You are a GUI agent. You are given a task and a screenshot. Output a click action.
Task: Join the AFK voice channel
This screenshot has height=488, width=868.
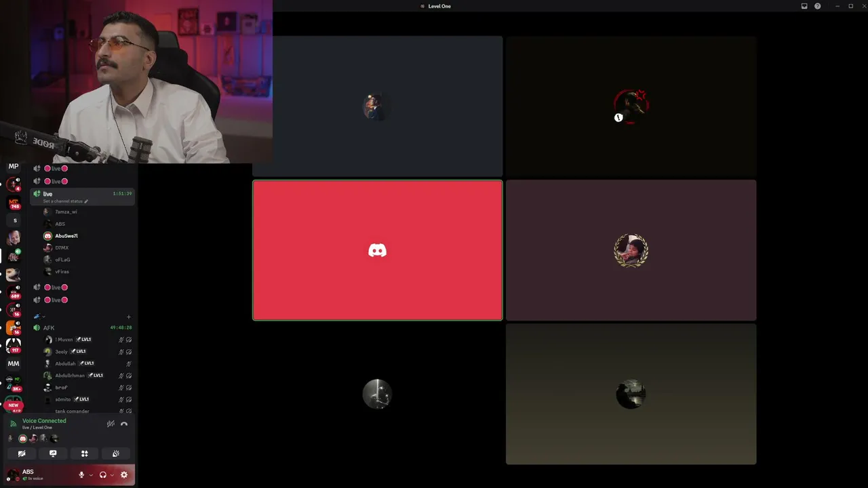tap(83, 328)
